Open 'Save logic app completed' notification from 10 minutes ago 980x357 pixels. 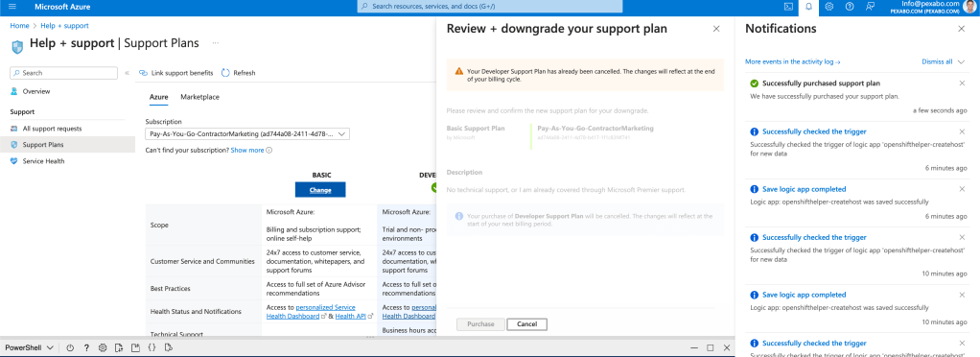[804, 295]
